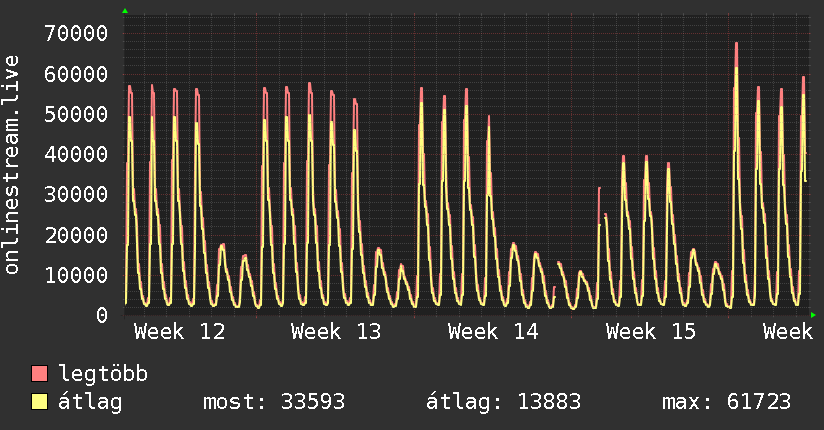Click the green arrow atop the y-axis
The width and height of the screenshot is (824, 430).
coord(125,11)
